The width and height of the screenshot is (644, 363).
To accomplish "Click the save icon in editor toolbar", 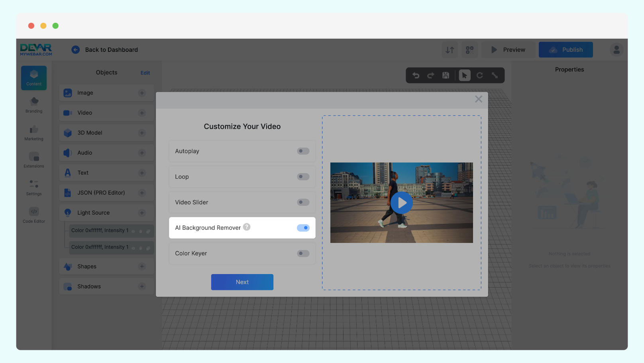I will 446,75.
